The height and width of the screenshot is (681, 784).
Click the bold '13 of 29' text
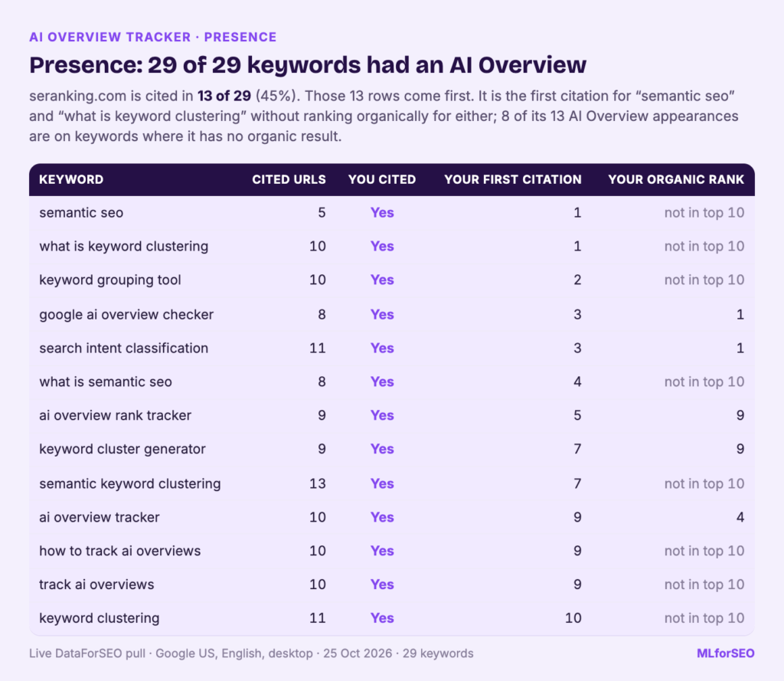click(224, 96)
